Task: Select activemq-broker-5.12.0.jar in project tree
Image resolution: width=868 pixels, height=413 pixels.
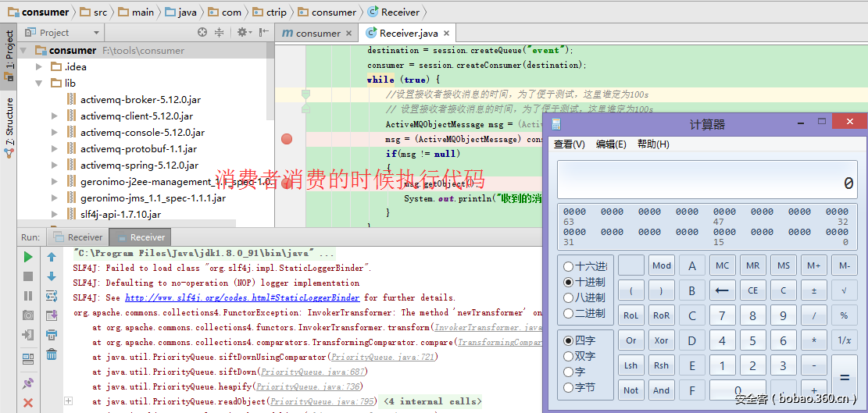Action: click(140, 100)
